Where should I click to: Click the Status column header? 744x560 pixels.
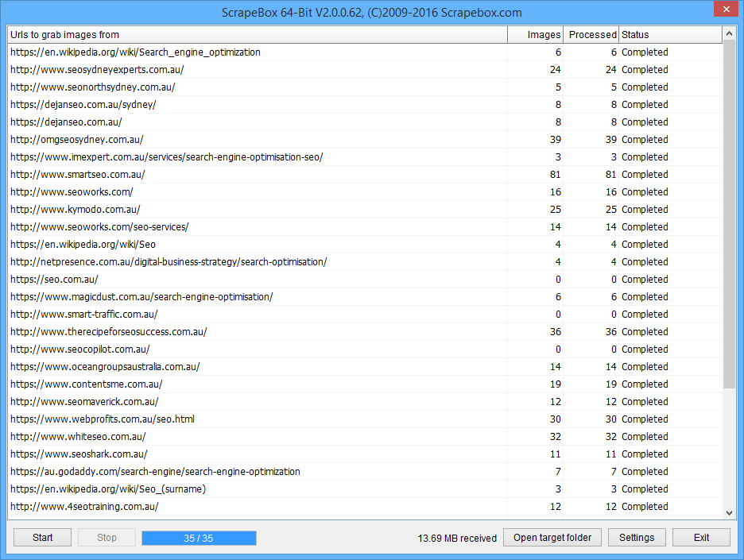[x=669, y=35]
